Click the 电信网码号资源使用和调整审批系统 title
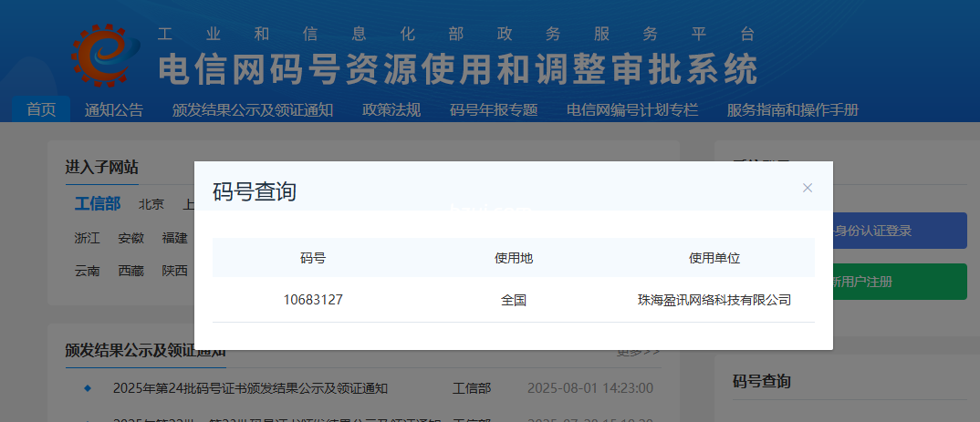 click(457, 69)
